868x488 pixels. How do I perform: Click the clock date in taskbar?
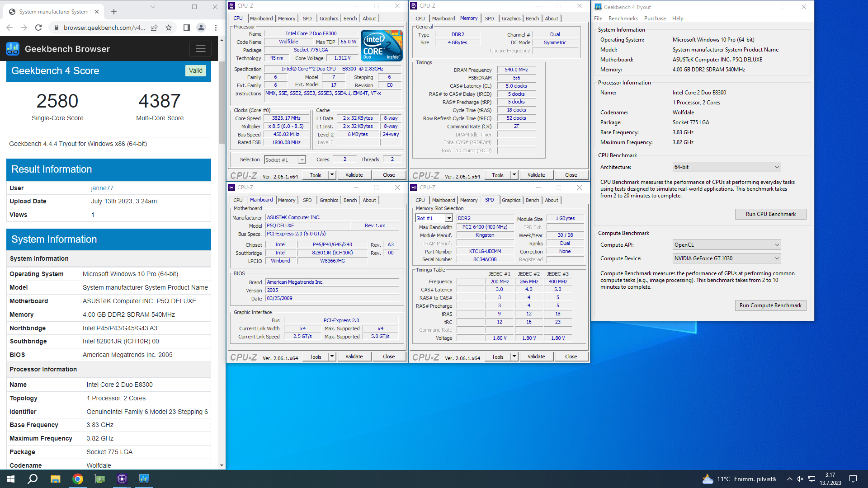(x=830, y=479)
